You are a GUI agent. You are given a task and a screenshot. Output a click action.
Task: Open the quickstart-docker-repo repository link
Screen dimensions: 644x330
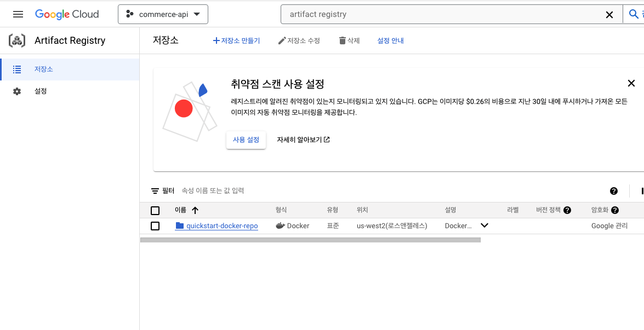(x=222, y=226)
